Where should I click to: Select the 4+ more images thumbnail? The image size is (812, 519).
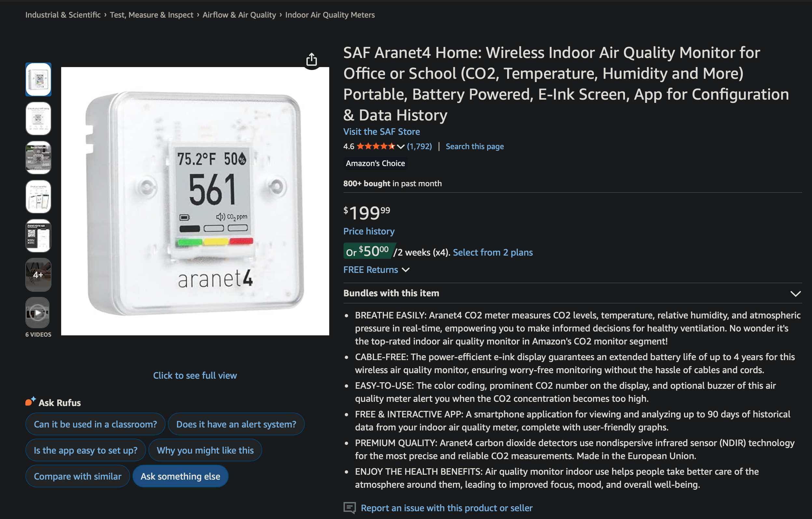tap(38, 275)
